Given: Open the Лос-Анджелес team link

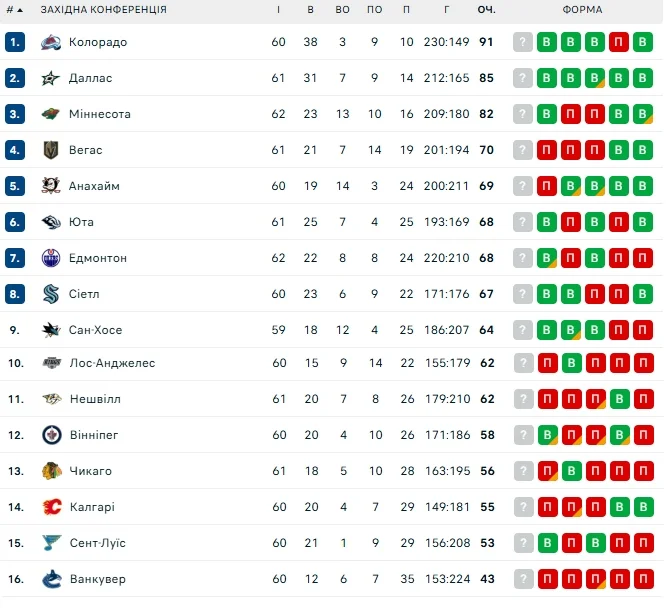Looking at the screenshot, I should coord(112,363).
